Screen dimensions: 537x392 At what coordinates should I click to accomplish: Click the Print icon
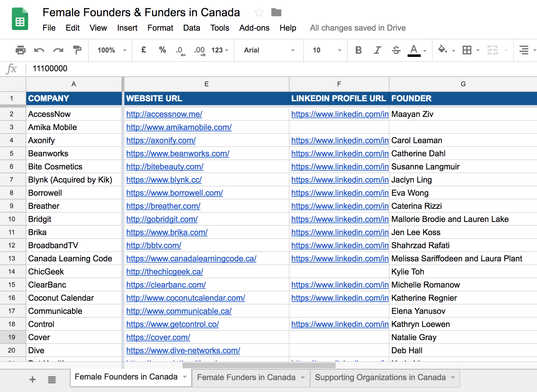tap(21, 50)
